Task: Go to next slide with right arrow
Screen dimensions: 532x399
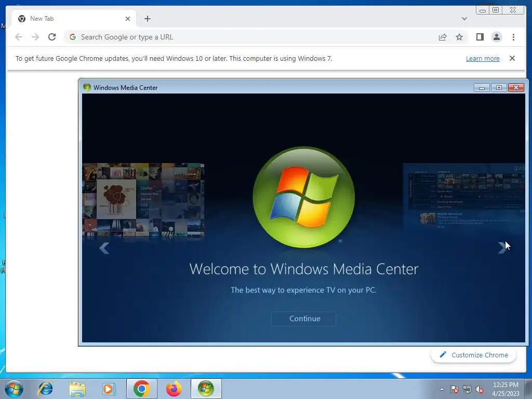Action: (x=502, y=248)
